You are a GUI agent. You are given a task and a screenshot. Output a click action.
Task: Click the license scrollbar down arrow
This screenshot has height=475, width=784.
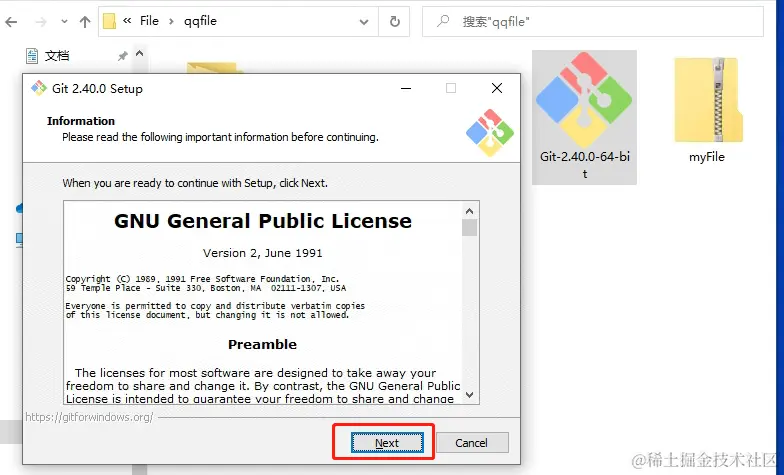pos(469,395)
